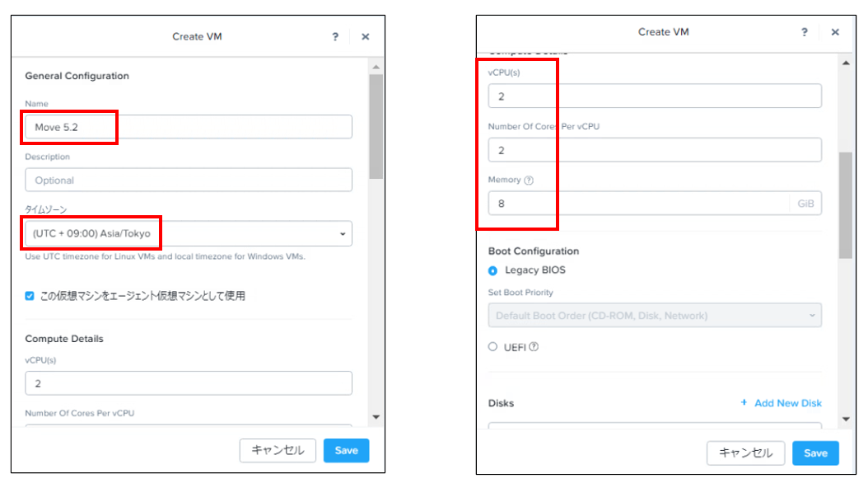The height and width of the screenshot is (488, 868).
Task: Click Save in the right dialog
Action: (x=815, y=453)
